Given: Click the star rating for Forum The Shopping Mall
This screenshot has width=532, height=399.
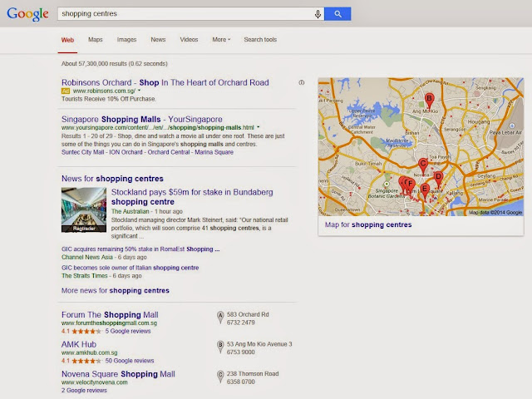Looking at the screenshot, I should [x=86, y=331].
